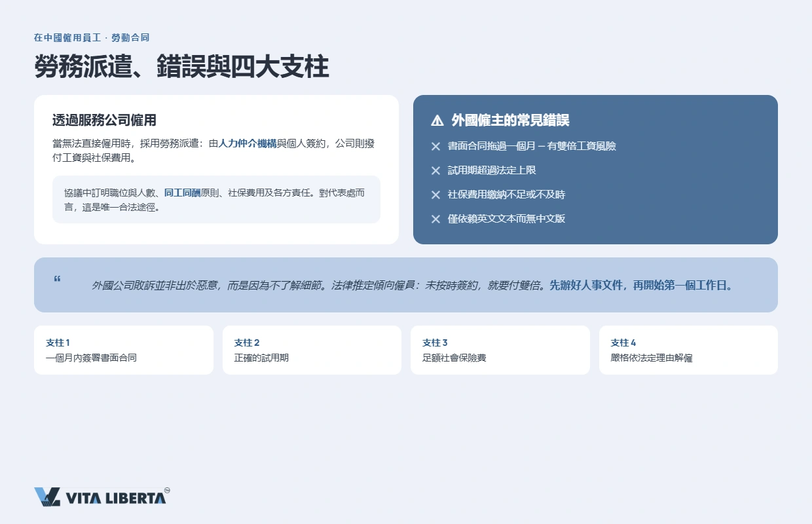Click the X icon beside 僅依賴英文文本而無中文版

435,219
